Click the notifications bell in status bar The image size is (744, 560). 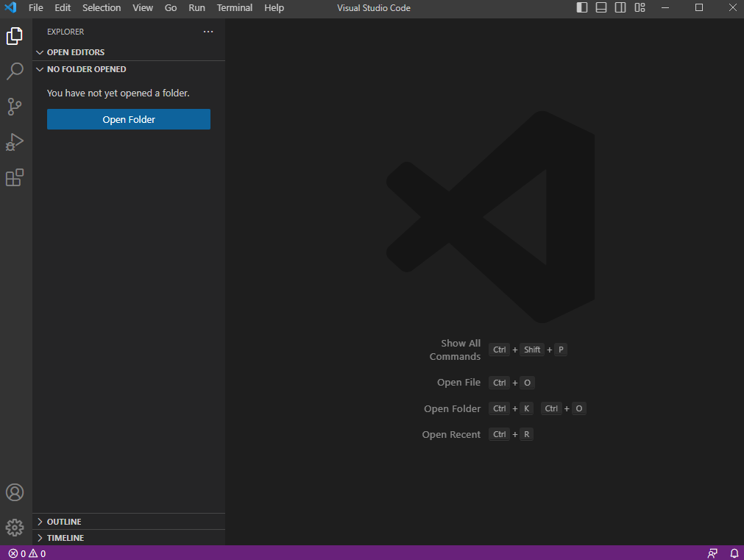(734, 553)
